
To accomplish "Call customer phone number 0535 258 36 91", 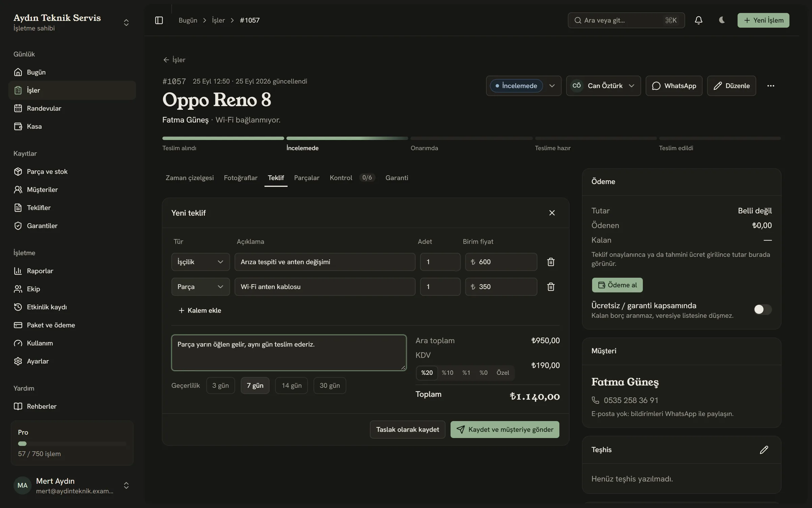I will pos(631,400).
